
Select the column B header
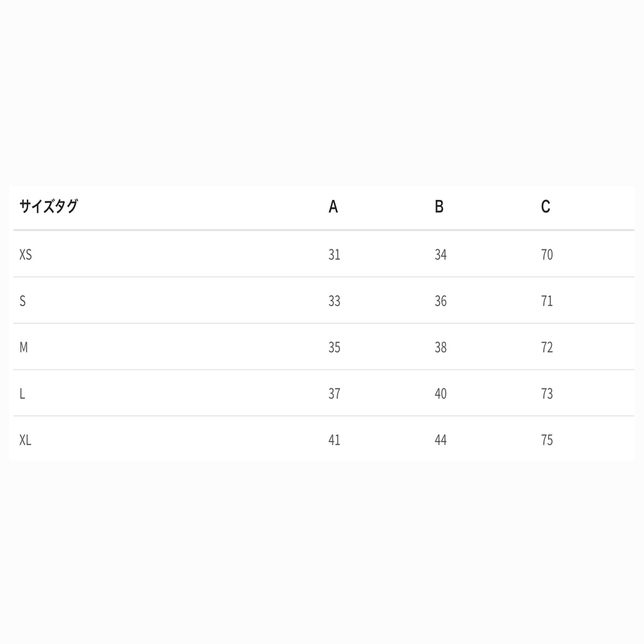click(439, 207)
